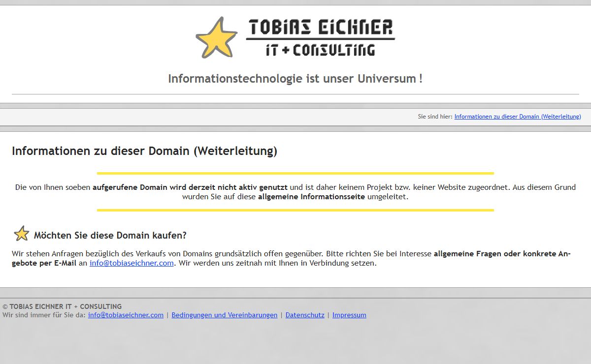This screenshot has height=364, width=591.
Task: Click page heading 'Informationen zu dieser Domain (Weiterleitung)'
Action: [145, 151]
